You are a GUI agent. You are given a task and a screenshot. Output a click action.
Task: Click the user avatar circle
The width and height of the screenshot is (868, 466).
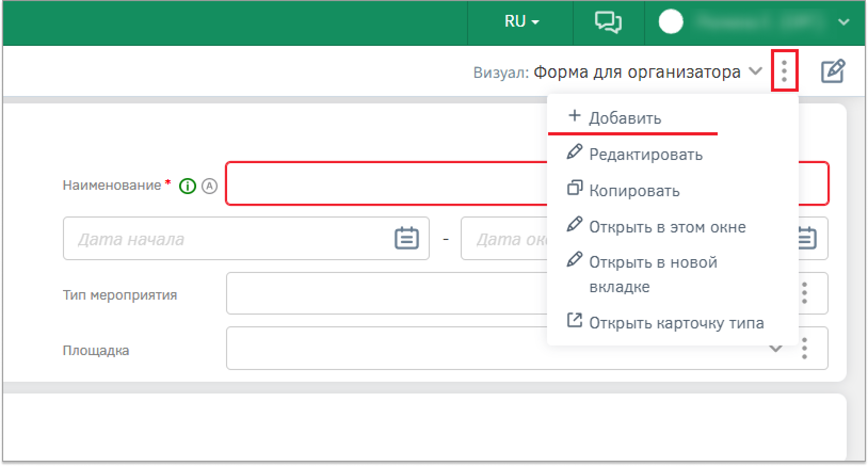[671, 22]
